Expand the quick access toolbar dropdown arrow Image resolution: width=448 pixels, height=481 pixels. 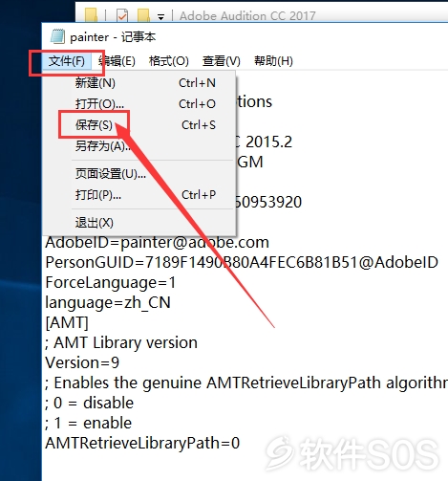[x=161, y=16]
